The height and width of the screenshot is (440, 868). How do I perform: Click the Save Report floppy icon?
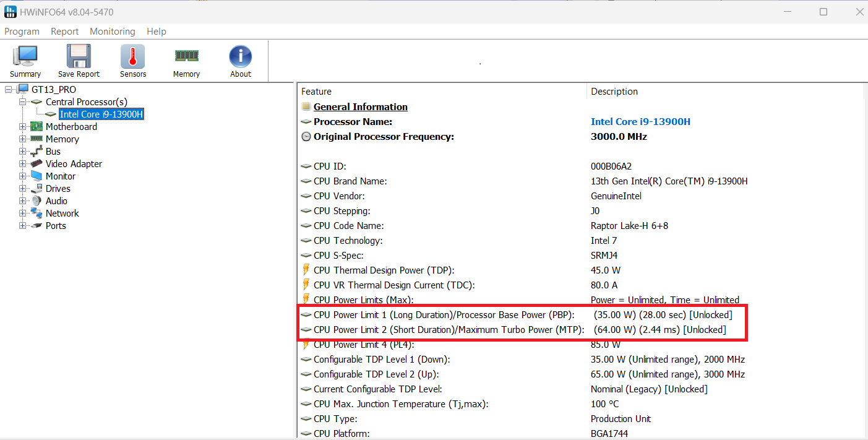[x=79, y=56]
